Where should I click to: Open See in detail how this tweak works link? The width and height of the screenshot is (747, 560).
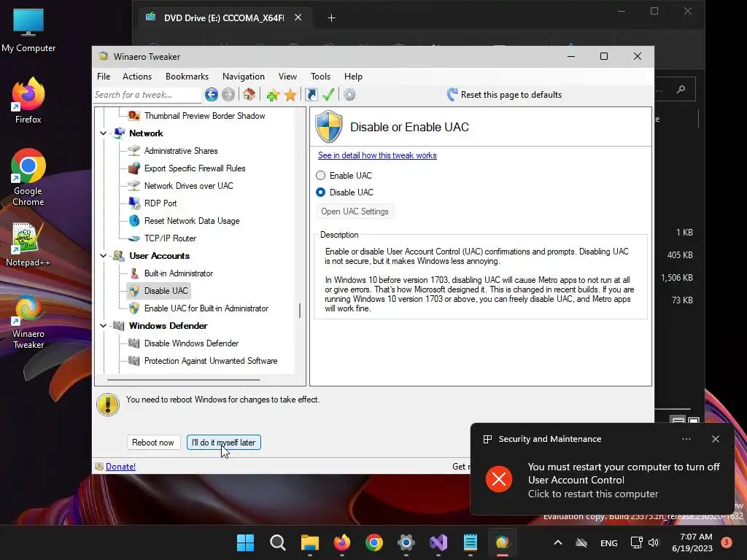click(377, 155)
